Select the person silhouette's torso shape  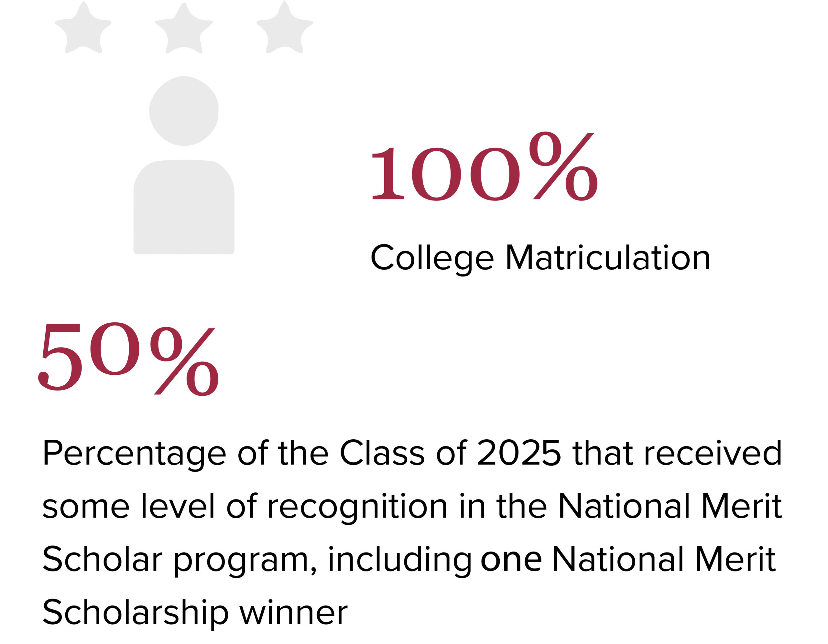184,207
